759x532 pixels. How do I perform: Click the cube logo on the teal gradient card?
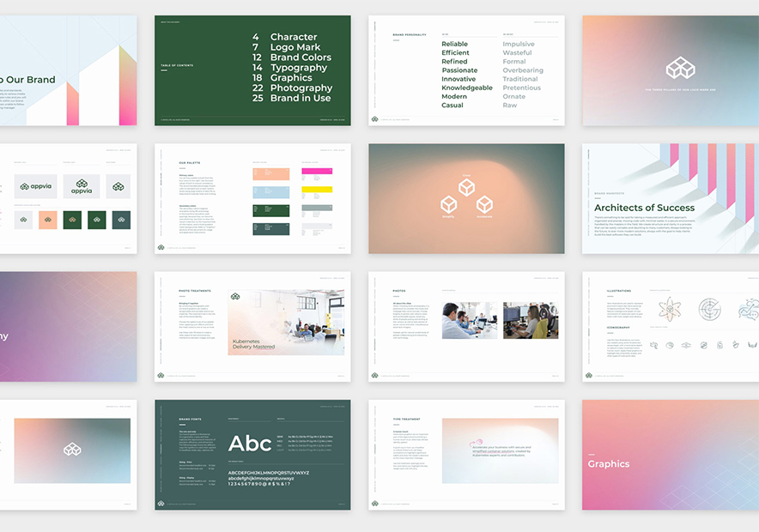72,450
